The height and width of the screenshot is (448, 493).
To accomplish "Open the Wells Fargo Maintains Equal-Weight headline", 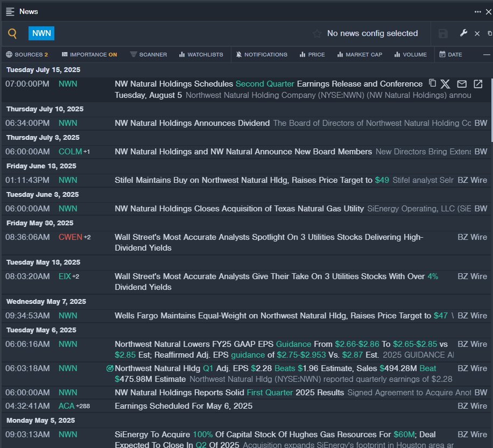I will [x=281, y=316].
